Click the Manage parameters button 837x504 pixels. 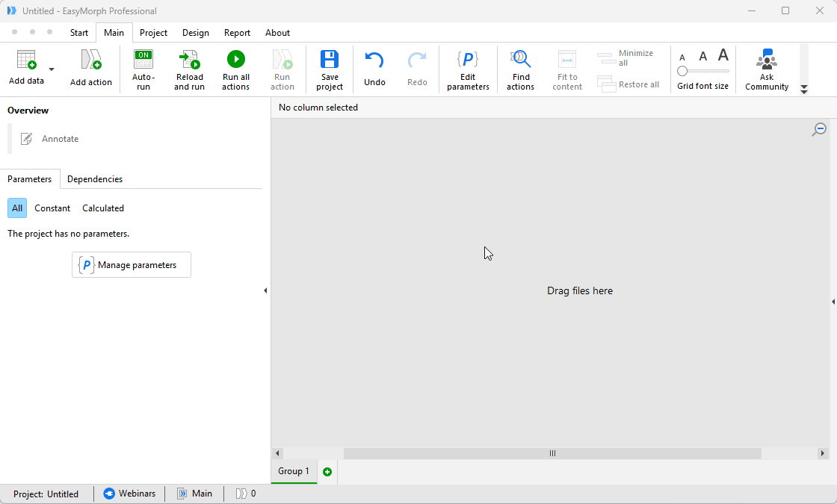pyautogui.click(x=132, y=265)
